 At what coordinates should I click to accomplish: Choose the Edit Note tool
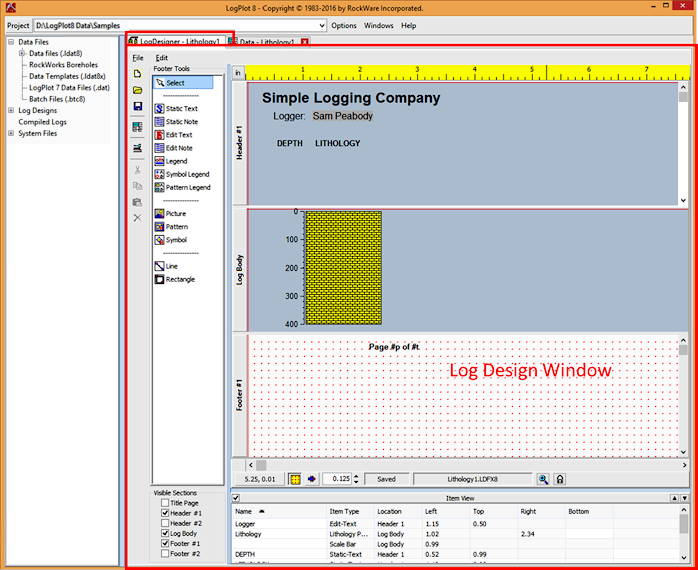179,148
